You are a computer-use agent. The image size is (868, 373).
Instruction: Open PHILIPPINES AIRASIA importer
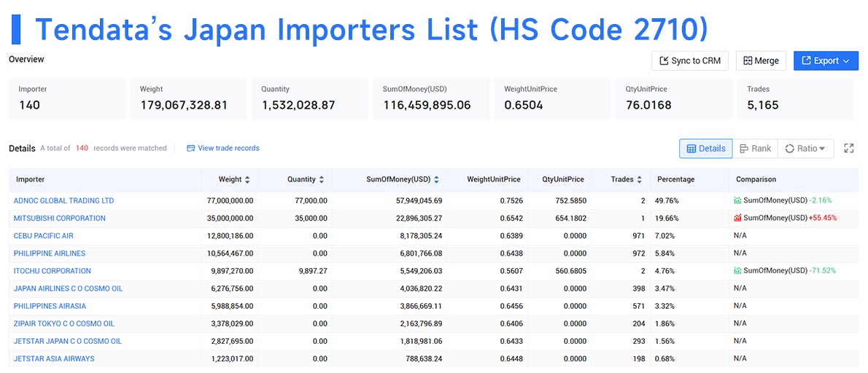click(50, 306)
